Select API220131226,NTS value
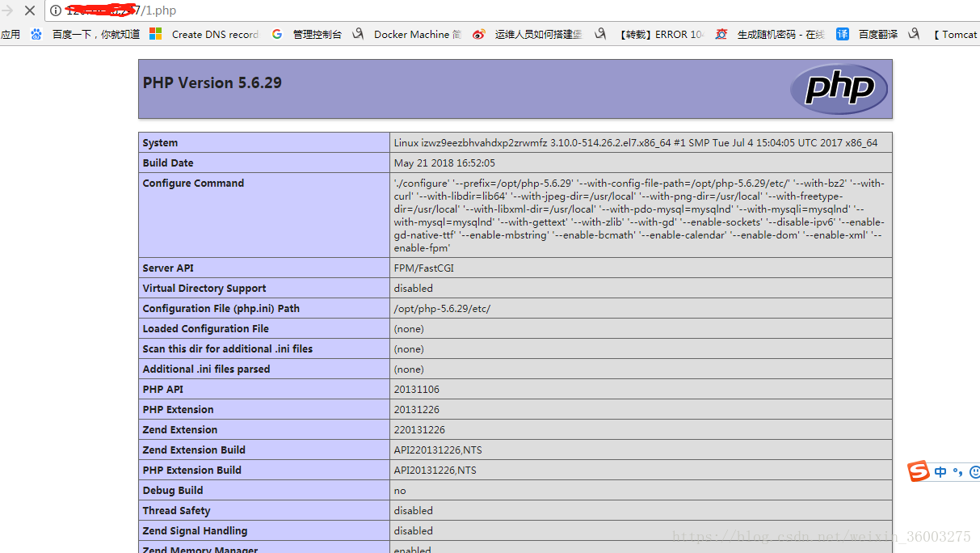The image size is (980, 553). [x=438, y=450]
